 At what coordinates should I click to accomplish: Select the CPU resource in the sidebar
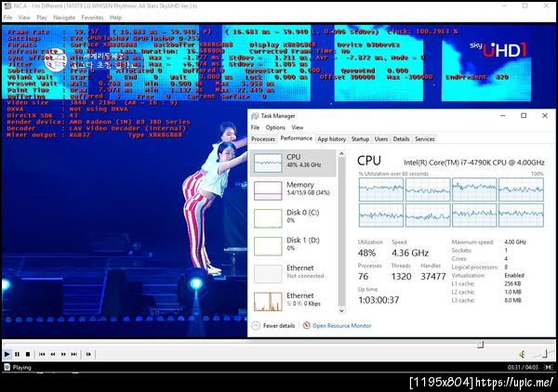click(x=293, y=163)
